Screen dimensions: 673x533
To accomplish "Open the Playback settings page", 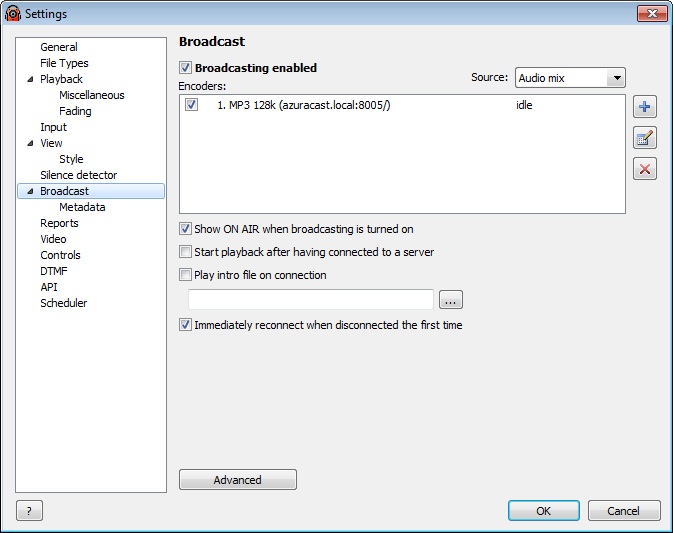I will 61,79.
